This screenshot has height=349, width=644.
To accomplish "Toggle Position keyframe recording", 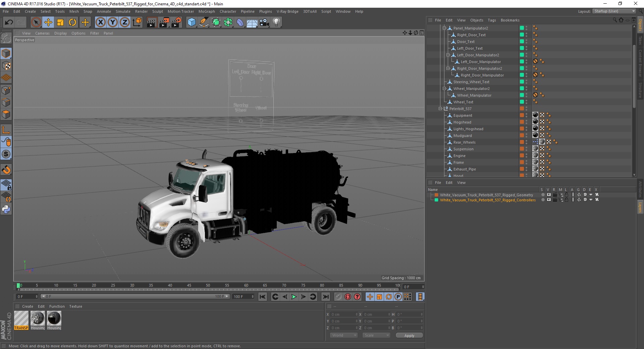I will pos(370,297).
